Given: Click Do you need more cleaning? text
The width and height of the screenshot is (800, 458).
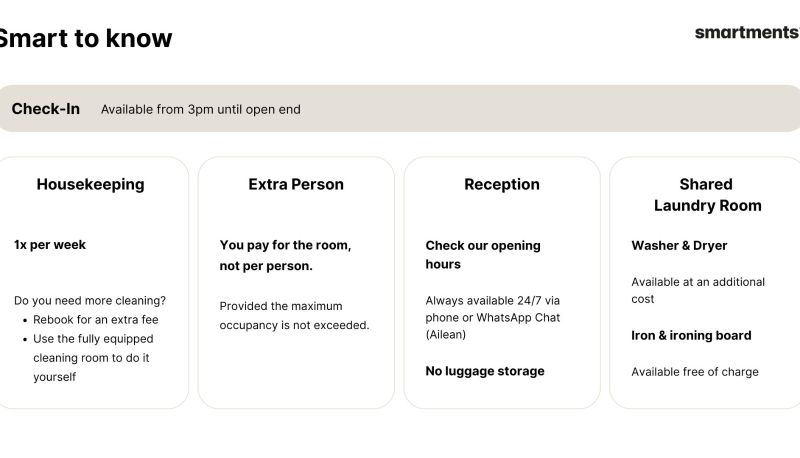Looking at the screenshot, I should click(x=90, y=300).
